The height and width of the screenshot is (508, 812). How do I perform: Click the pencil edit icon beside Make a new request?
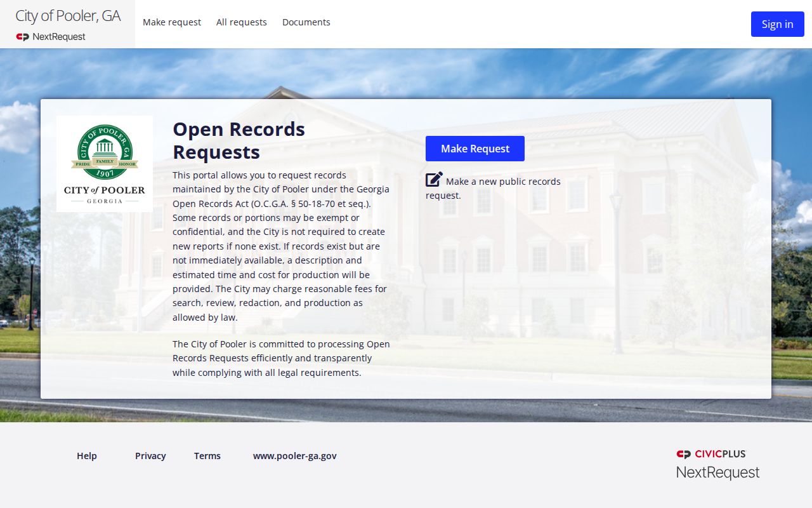(x=434, y=180)
